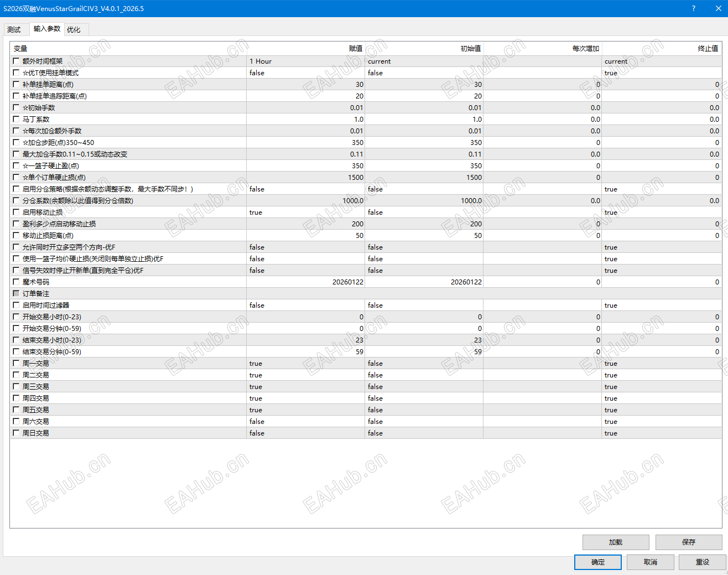Select 赋值 value 0.11 for 最大加仓手数
The height and width of the screenshot is (575, 728).
[x=305, y=154]
